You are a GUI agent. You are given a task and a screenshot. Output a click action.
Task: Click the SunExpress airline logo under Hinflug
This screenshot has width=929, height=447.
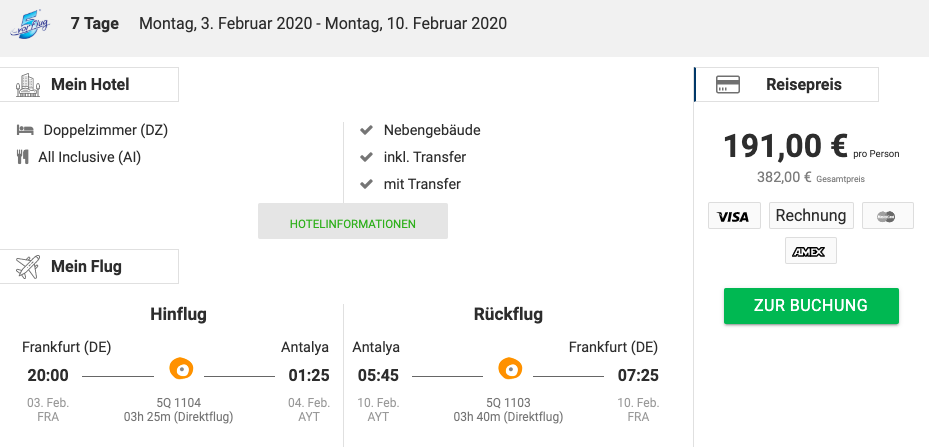tap(181, 368)
